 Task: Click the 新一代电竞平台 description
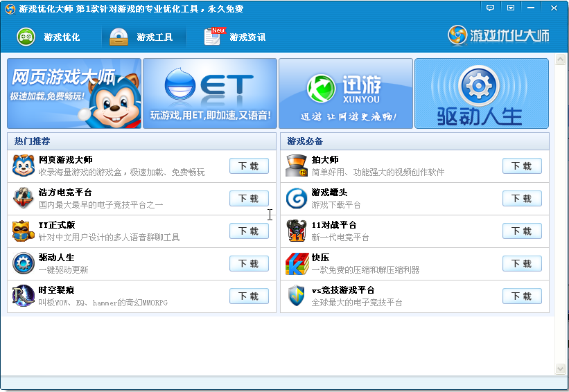tap(340, 238)
